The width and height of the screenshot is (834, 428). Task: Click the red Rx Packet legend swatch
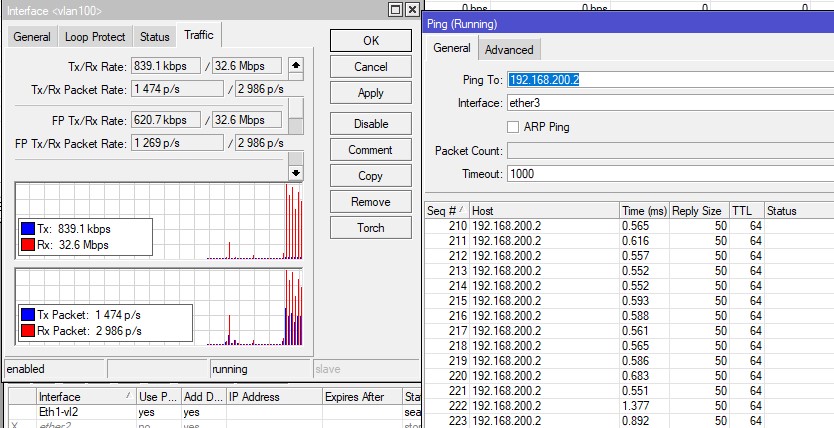[x=28, y=331]
